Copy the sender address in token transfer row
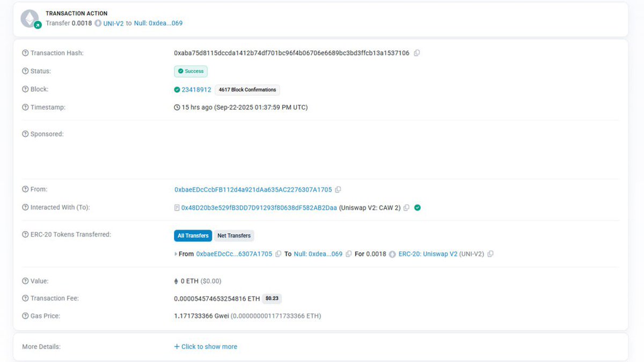Screen dimensions: 644x362 point(278,254)
